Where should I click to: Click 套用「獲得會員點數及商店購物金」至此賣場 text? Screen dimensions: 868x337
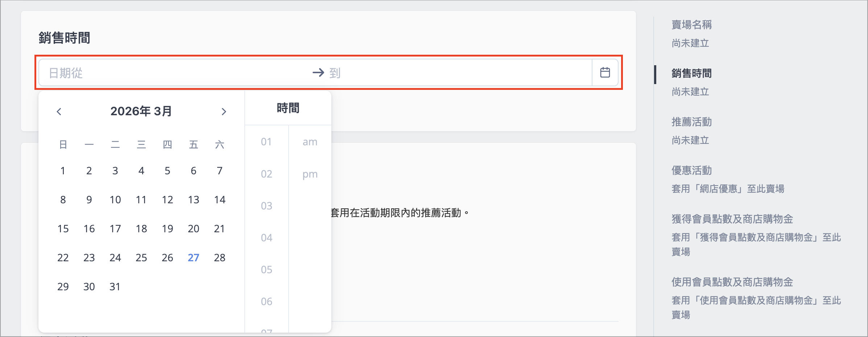756,245
